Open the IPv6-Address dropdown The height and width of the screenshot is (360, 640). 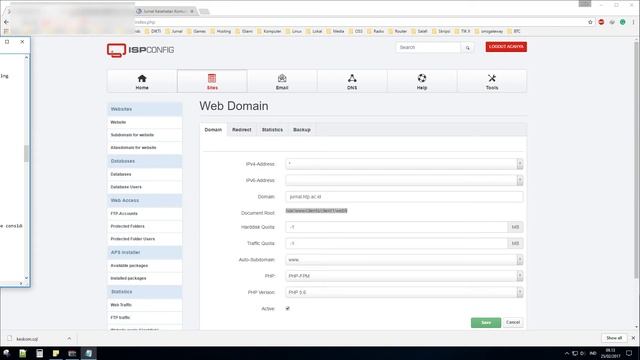point(404,180)
